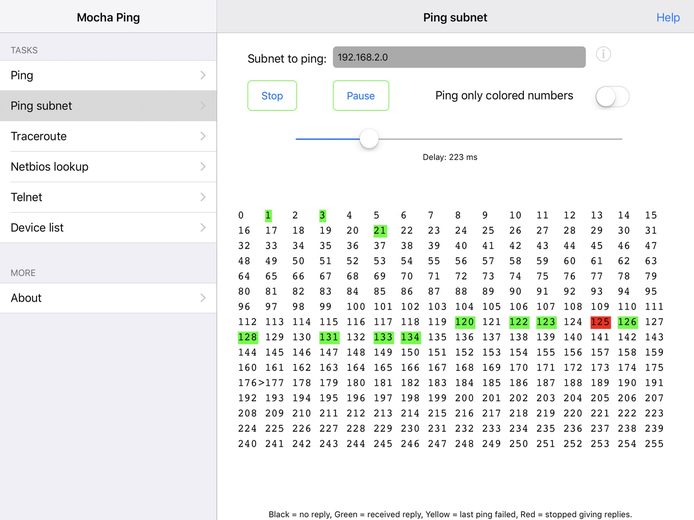Select green host number 126

click(x=627, y=322)
